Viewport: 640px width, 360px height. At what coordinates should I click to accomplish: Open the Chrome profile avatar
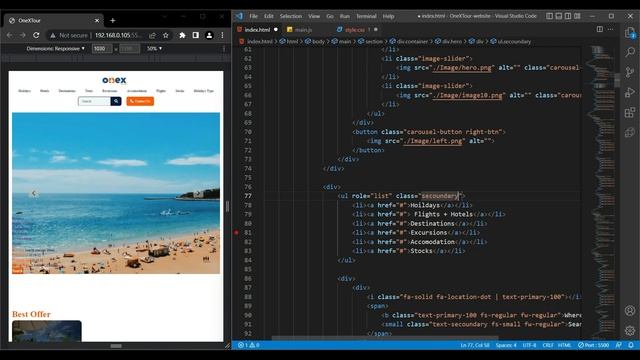(209, 36)
